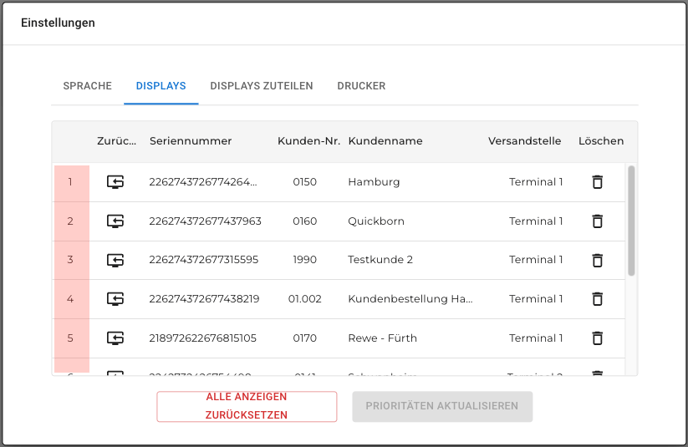This screenshot has width=688, height=447.
Task: Remove the Rewe - Fürth display entry
Action: coord(597,338)
